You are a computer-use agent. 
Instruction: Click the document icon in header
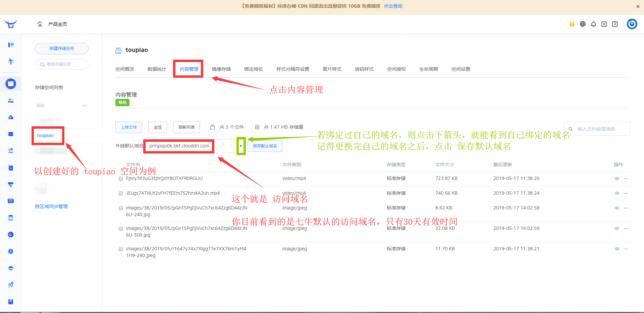[x=604, y=24]
